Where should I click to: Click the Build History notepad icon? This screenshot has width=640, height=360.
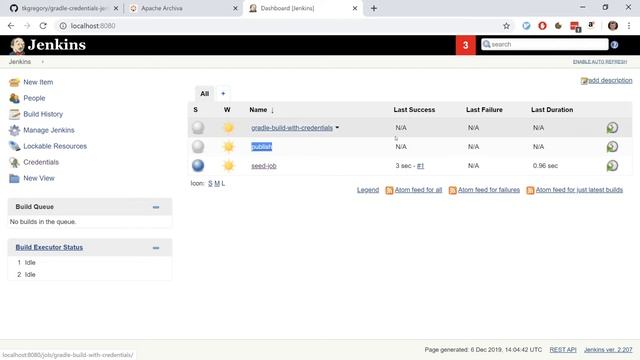tap(14, 114)
